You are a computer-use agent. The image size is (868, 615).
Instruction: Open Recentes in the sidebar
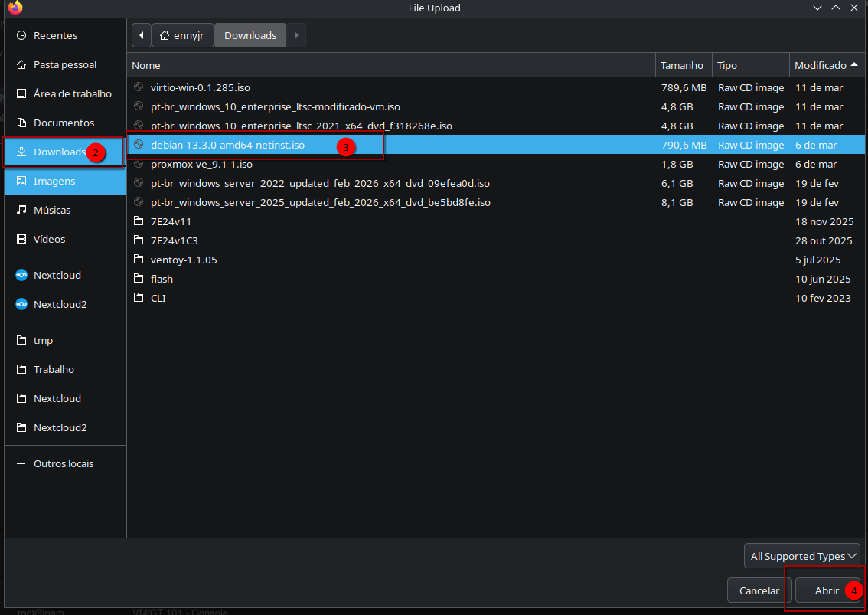pos(55,35)
